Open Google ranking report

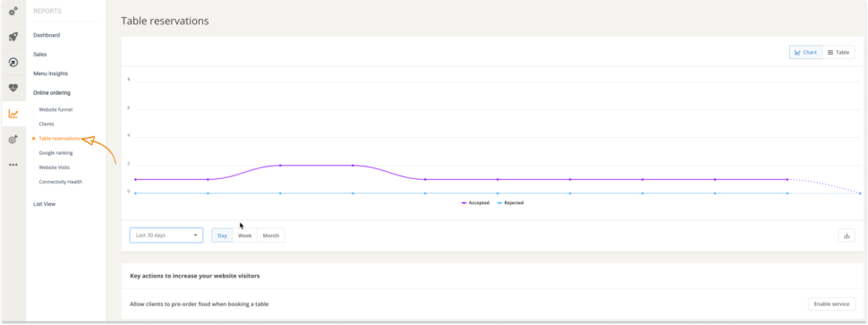(55, 153)
